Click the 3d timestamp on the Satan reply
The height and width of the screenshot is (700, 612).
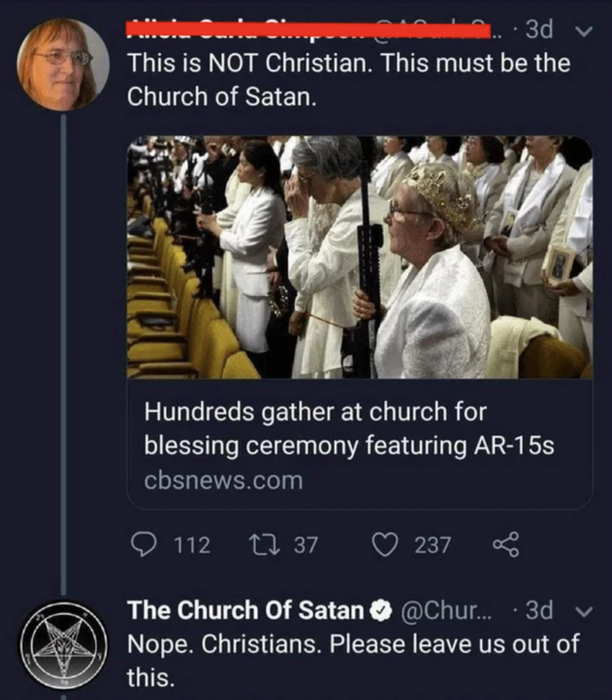[538, 610]
